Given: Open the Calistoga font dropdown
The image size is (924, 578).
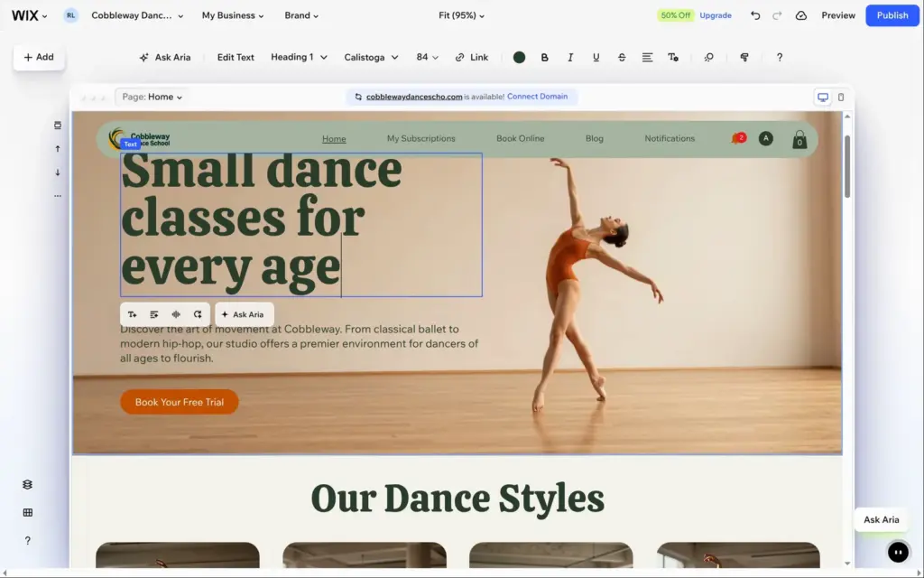Looking at the screenshot, I should coord(371,57).
